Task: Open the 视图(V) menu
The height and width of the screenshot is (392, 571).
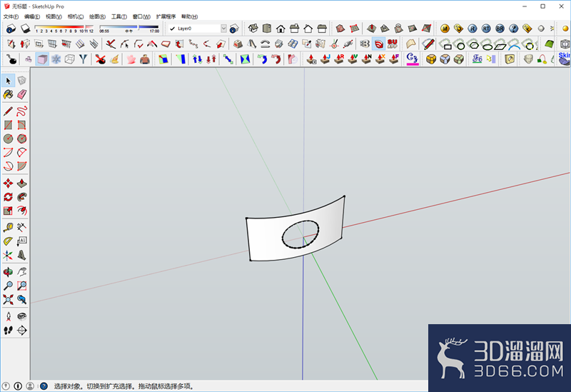Action: (x=54, y=16)
